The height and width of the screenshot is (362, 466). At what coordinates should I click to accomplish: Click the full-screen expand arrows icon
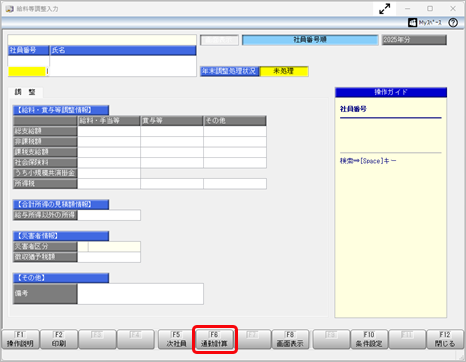coord(385,9)
